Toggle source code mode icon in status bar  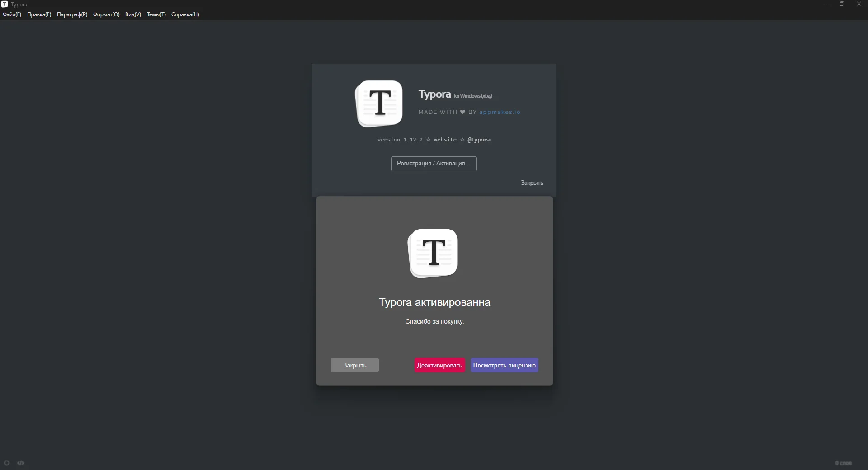point(20,463)
